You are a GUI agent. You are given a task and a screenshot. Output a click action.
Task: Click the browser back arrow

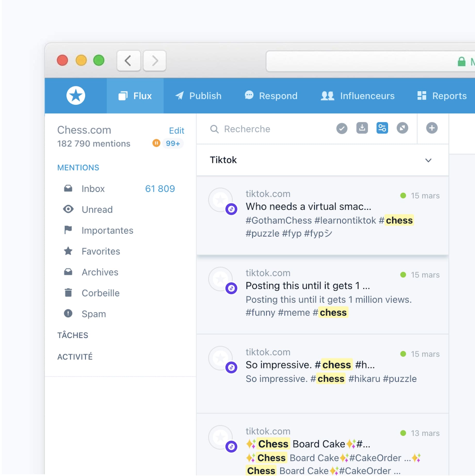click(x=128, y=61)
